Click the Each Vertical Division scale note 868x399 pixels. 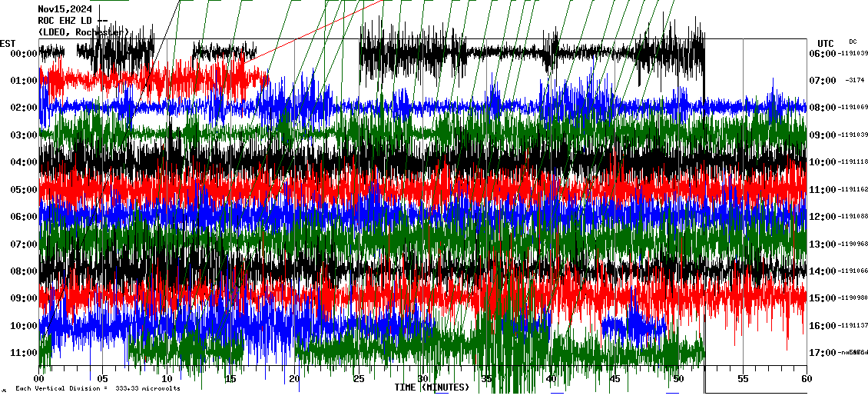pyautogui.click(x=98, y=389)
